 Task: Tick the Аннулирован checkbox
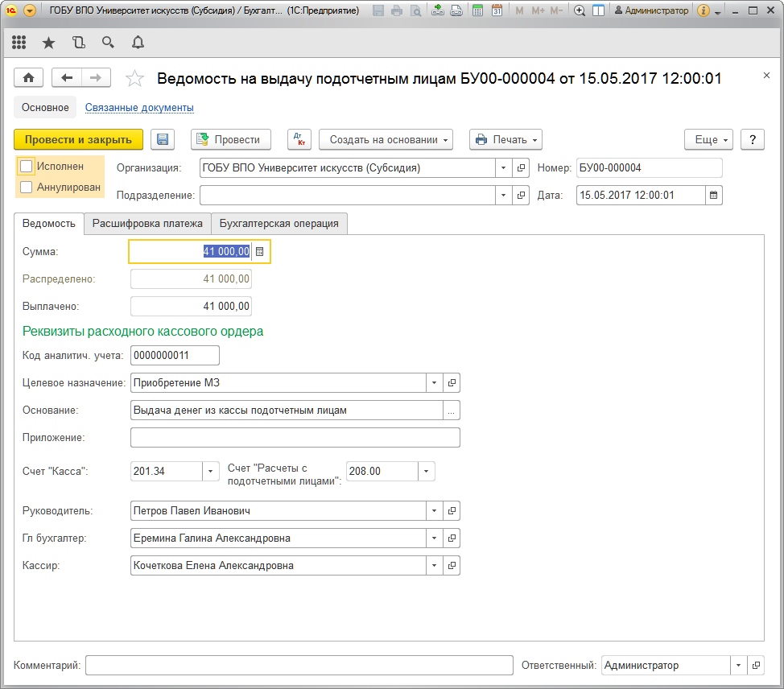[27, 188]
